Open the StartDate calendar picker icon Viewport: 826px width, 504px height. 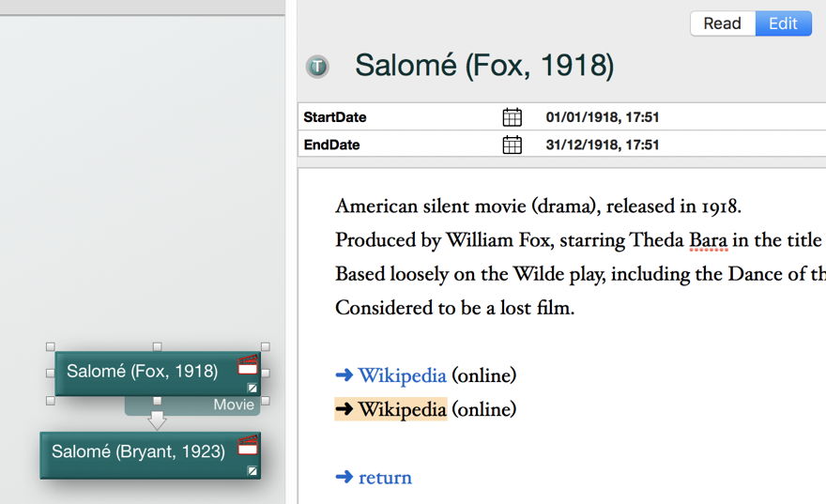512,117
